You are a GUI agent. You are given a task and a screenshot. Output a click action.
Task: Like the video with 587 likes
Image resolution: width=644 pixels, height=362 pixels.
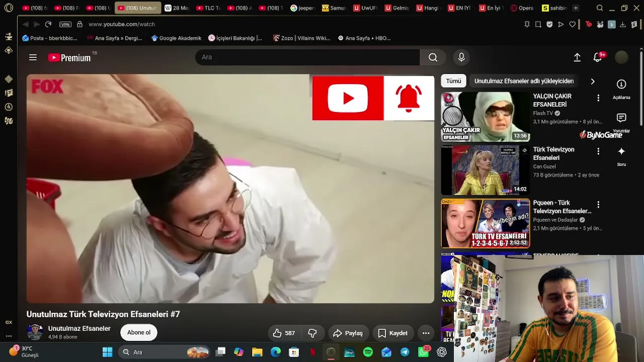pos(284,333)
